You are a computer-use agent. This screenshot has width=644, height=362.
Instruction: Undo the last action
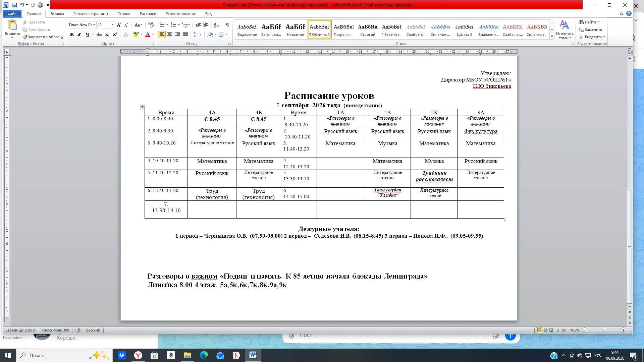click(x=22, y=5)
